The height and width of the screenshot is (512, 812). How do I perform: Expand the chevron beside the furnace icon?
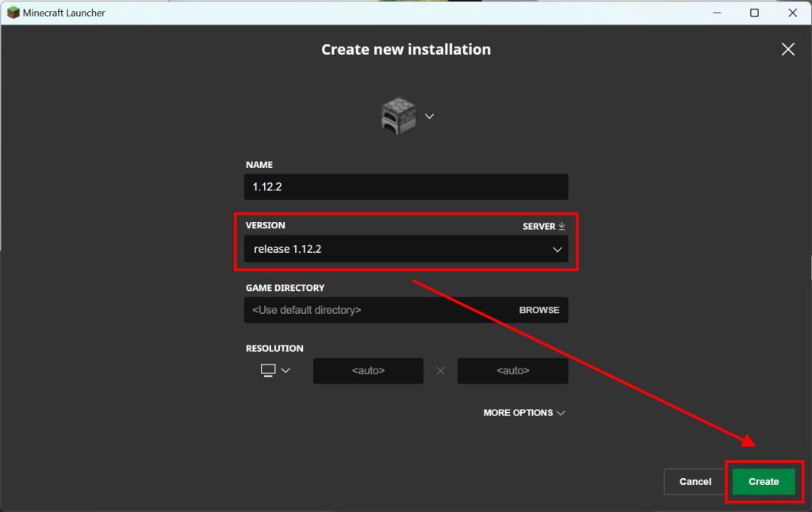click(429, 116)
